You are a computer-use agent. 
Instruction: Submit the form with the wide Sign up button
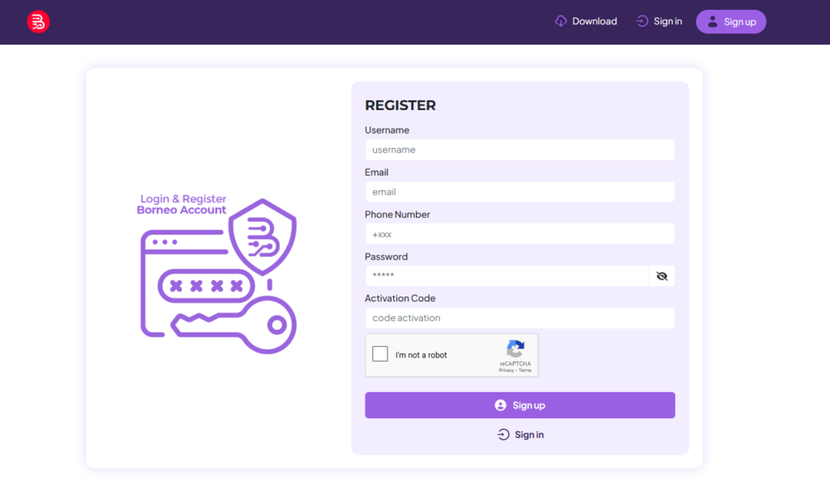click(520, 405)
